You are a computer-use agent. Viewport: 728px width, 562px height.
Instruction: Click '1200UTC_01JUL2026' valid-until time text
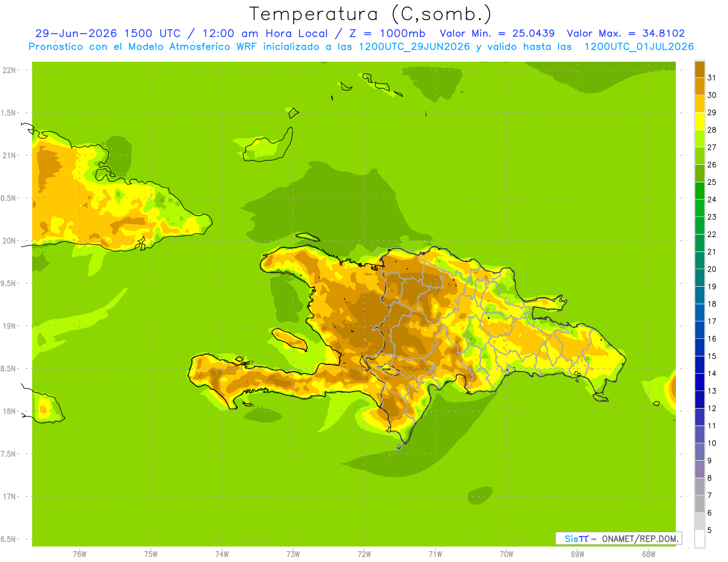[639, 47]
